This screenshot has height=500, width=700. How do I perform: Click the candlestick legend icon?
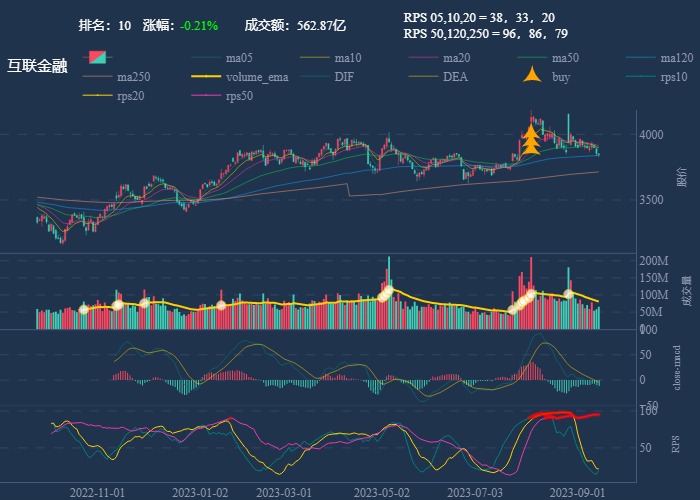97,58
